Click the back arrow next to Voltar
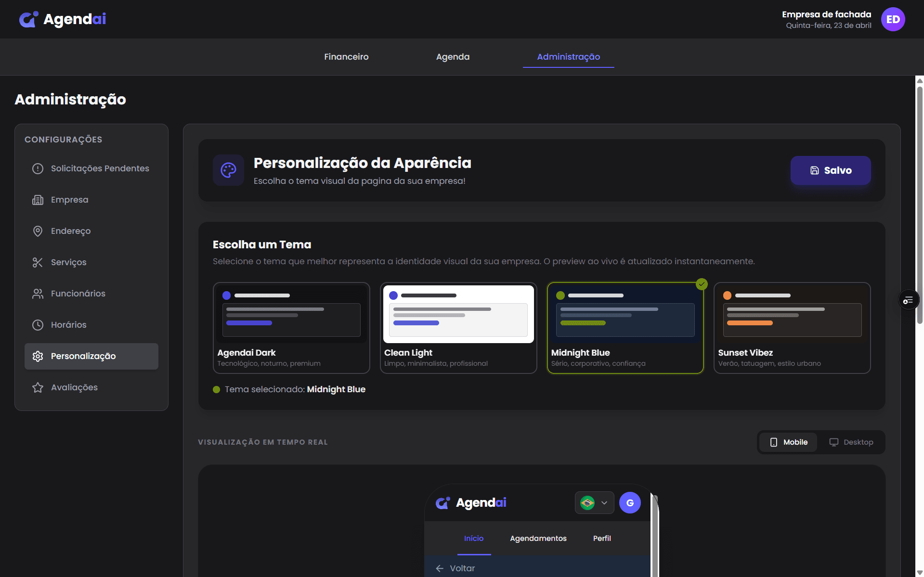Viewport: 924px width, 577px height. (439, 568)
